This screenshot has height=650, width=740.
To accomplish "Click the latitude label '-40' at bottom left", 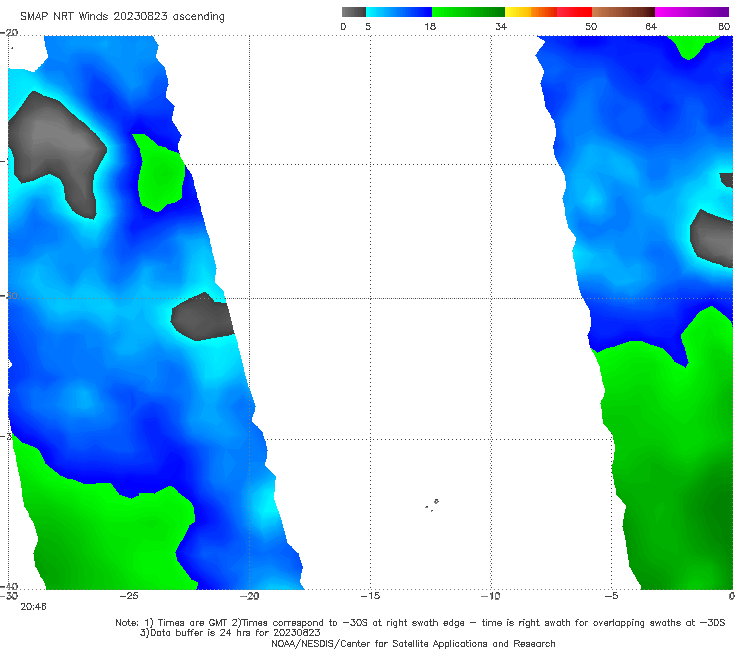I will [x=9, y=586].
